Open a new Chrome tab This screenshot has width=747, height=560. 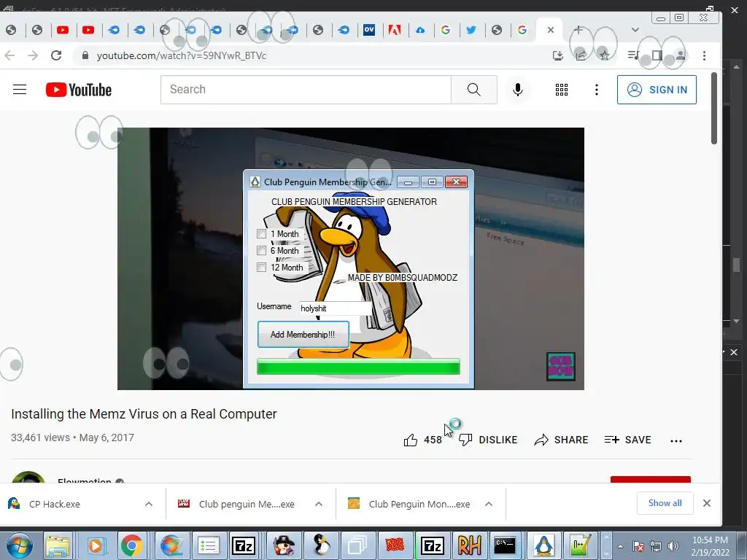[578, 29]
